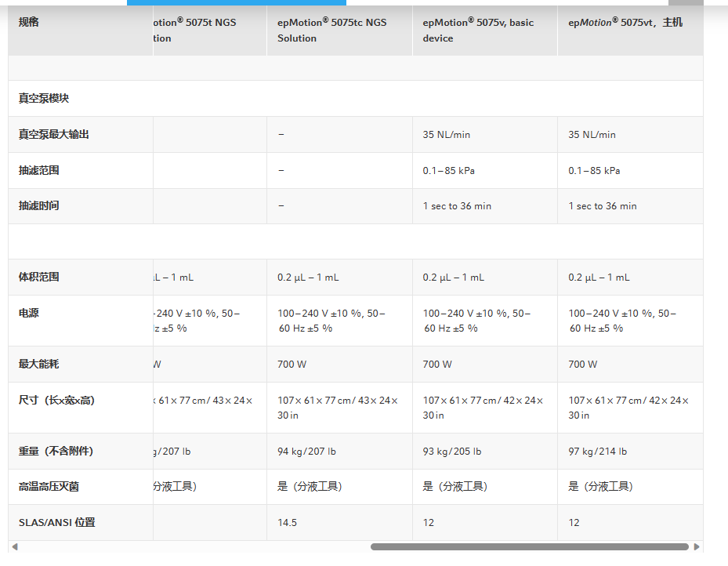Select the 真空泵模块 section row
This screenshot has height=566, width=728.
coord(44,99)
